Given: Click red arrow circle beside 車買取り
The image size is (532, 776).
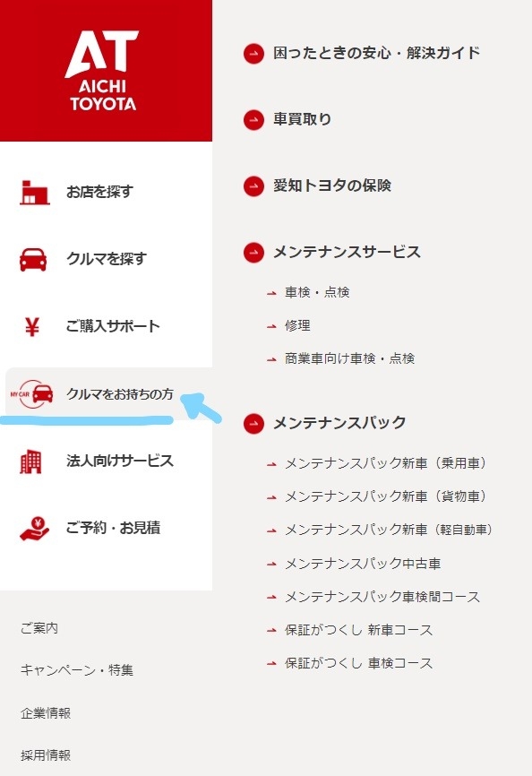Looking at the screenshot, I should pyautogui.click(x=253, y=120).
